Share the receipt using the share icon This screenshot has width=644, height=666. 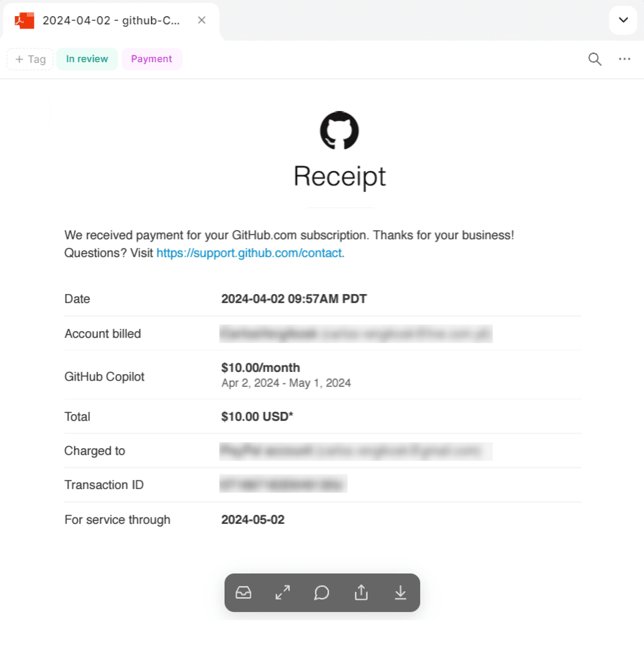(x=361, y=592)
